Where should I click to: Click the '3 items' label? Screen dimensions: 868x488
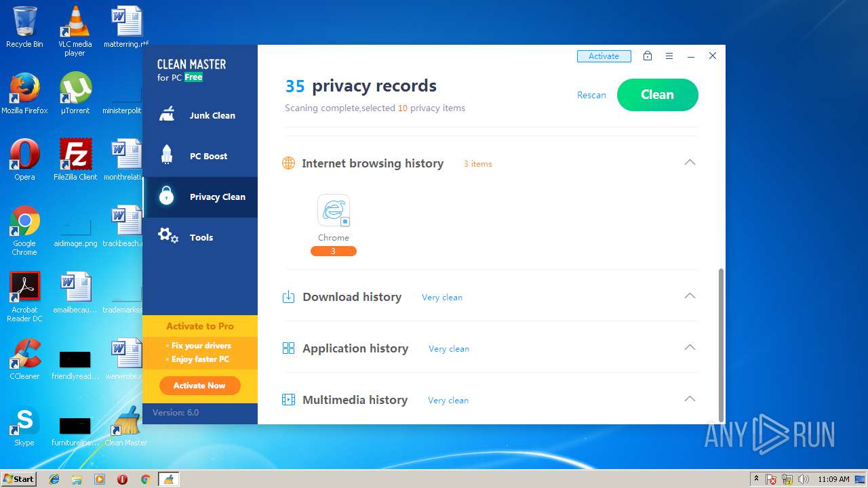click(x=478, y=164)
